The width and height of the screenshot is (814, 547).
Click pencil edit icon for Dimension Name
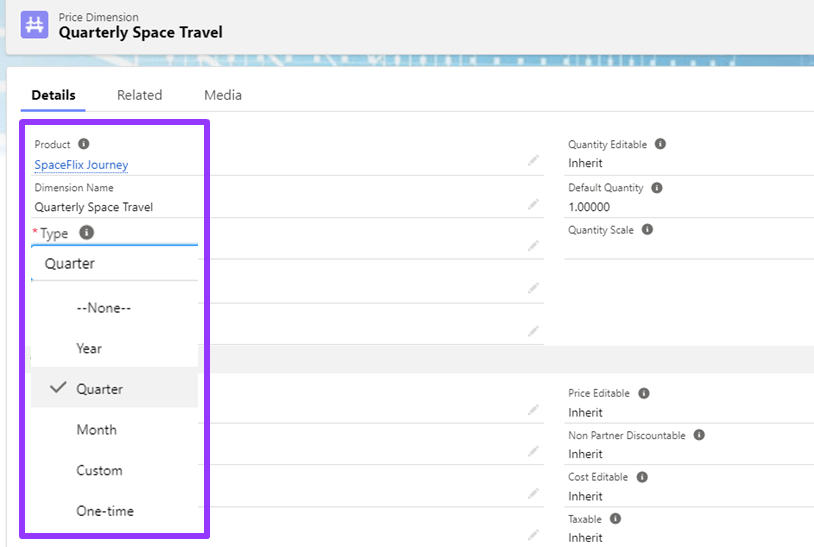(x=534, y=204)
